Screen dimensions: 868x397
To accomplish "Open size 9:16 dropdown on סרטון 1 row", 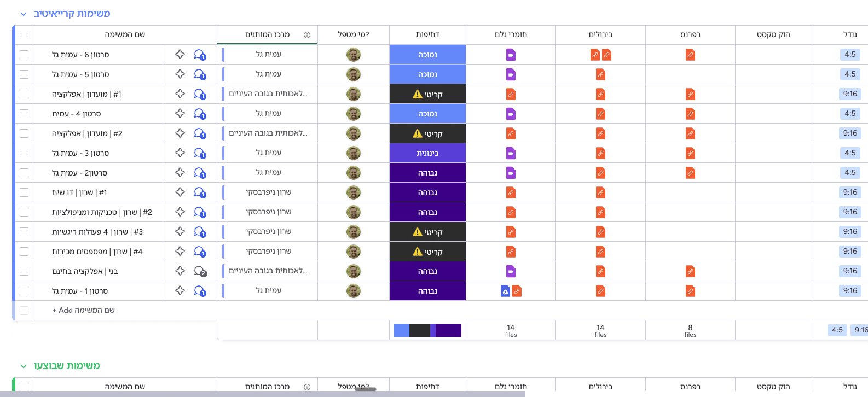I will 850,290.
